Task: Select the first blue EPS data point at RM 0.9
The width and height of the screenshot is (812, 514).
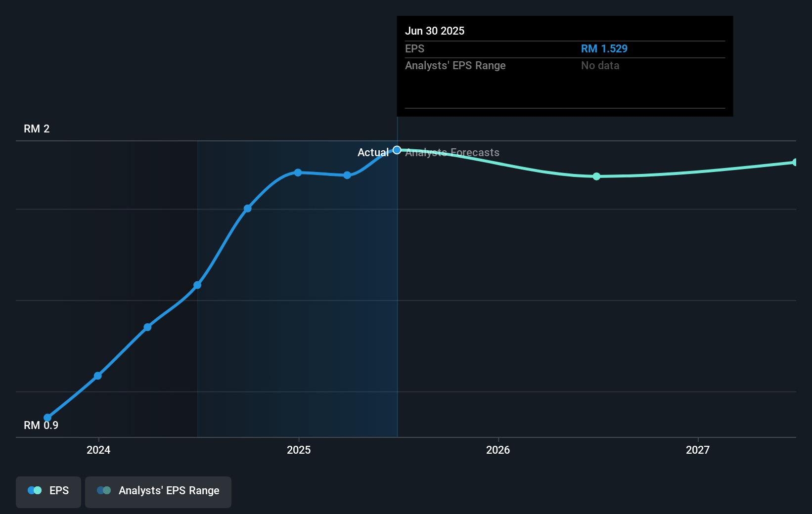Action: pos(47,418)
